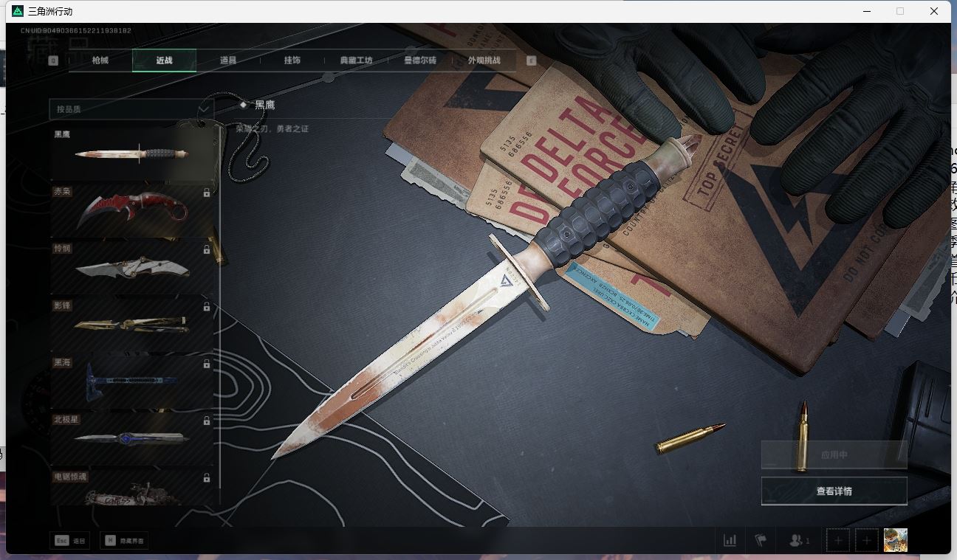The image size is (957, 560).
Task: Open the 挂饰 tab
Action: pos(292,61)
